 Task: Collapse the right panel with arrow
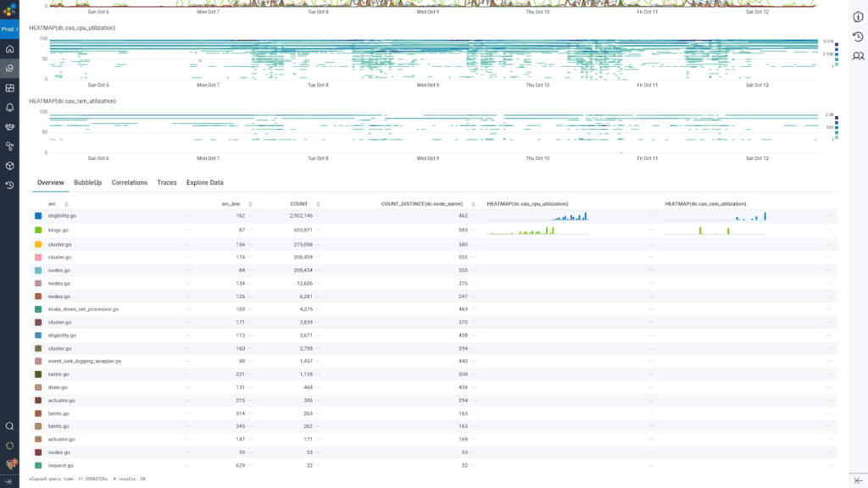tap(858, 480)
